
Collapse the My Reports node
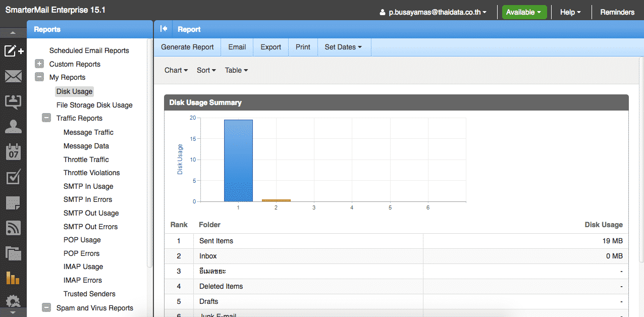click(x=39, y=77)
